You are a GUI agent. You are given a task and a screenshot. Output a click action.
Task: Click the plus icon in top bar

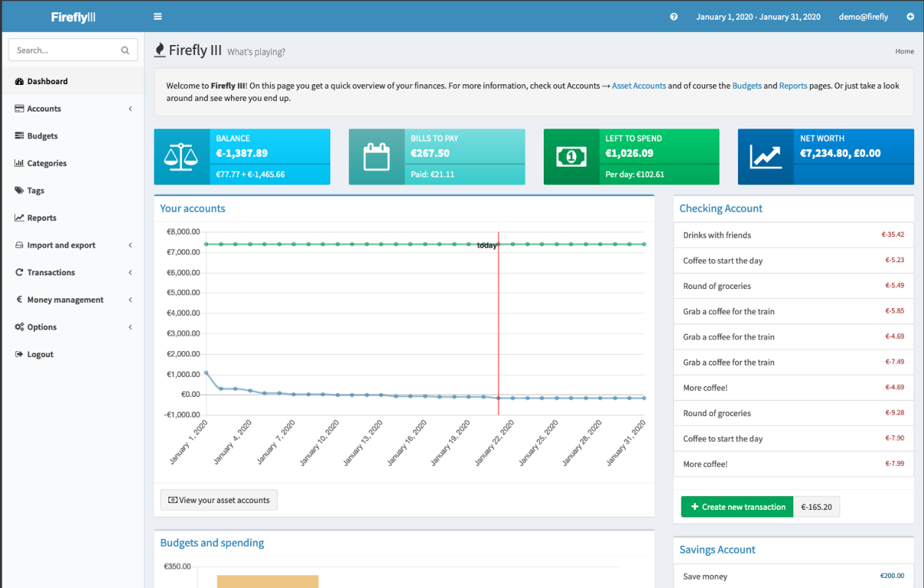coord(910,17)
